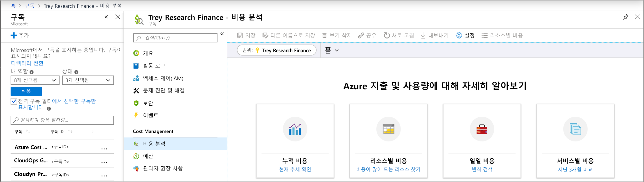This screenshot has width=644, height=182.
Task: Click the 적용 apply button
Action: [x=26, y=91]
